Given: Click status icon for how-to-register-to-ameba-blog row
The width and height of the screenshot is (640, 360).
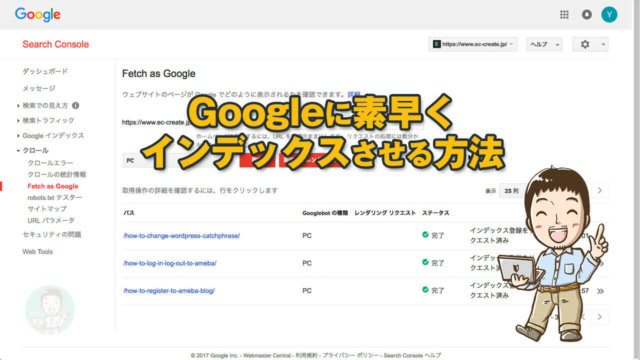Looking at the screenshot, I should (x=425, y=289).
